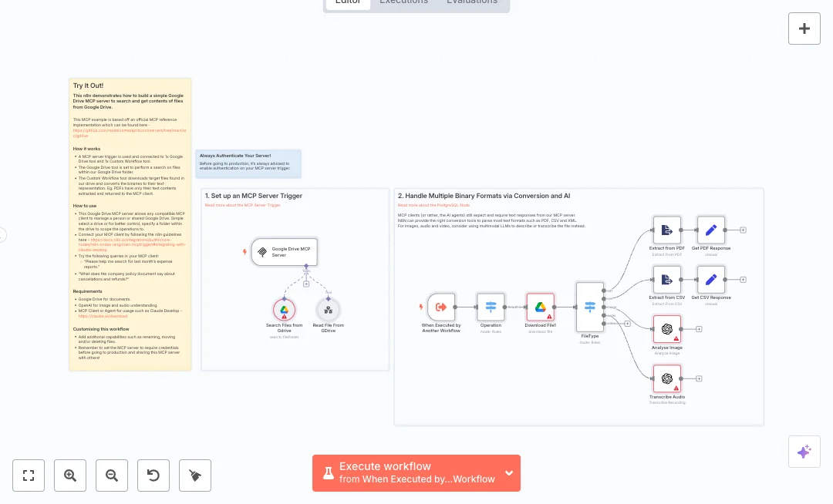The image size is (833, 504).
Task: Click the reset zoom arrow button
Action: click(x=153, y=475)
